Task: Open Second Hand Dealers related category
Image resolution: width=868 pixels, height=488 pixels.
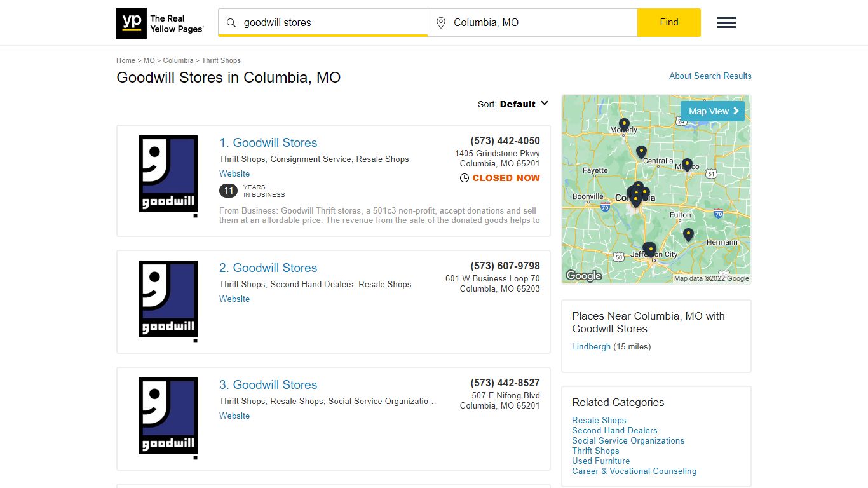Action: coord(614,431)
